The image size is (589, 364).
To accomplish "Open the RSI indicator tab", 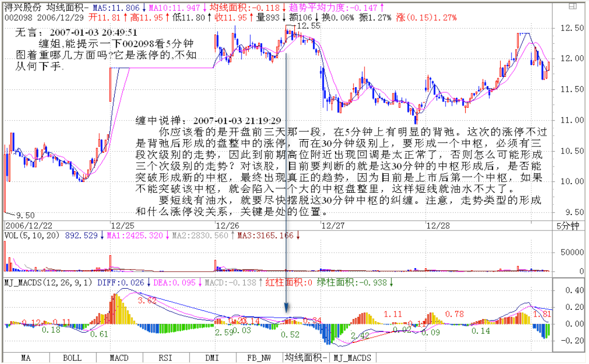I will [166, 358].
